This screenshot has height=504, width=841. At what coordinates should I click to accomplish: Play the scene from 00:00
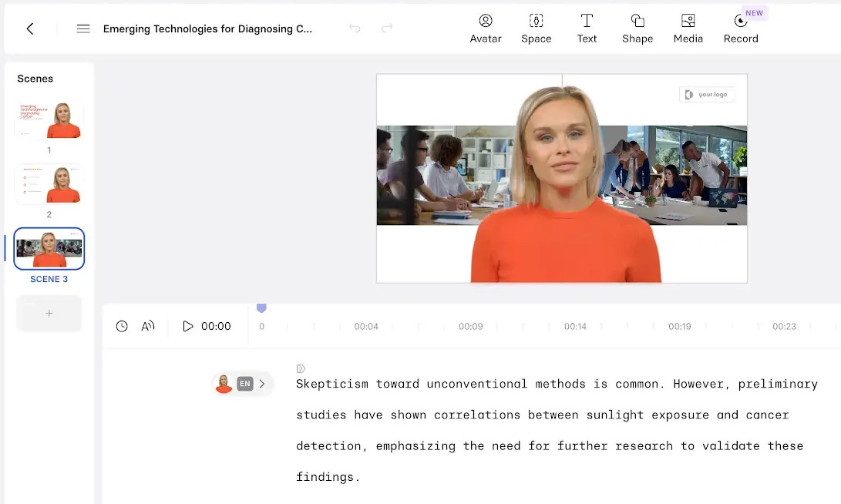(188, 326)
